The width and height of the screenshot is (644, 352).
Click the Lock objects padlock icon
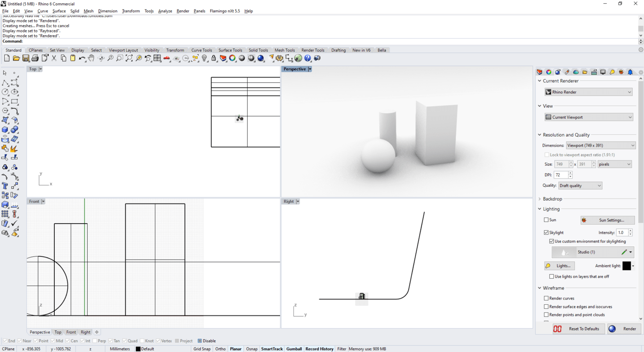214,58
